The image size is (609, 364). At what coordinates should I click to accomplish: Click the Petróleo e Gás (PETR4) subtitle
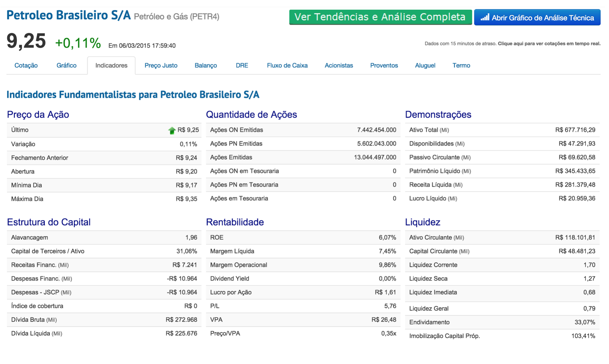click(176, 16)
